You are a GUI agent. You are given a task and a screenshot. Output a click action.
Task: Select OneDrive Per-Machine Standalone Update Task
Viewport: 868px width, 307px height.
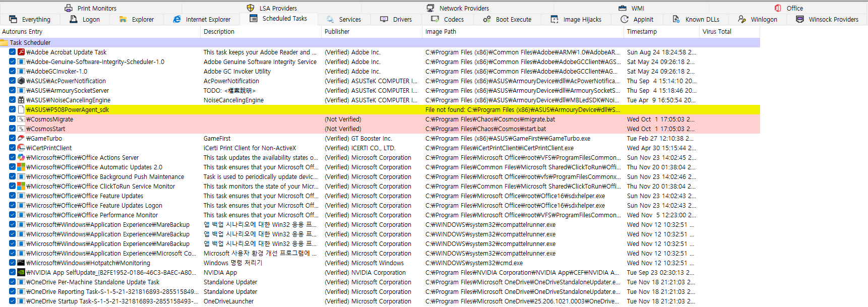[x=93, y=282]
